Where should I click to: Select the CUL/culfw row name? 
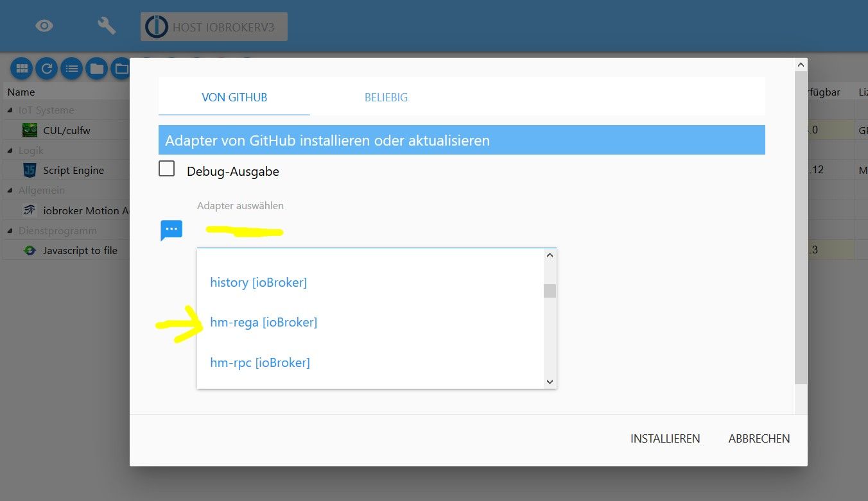coord(67,130)
